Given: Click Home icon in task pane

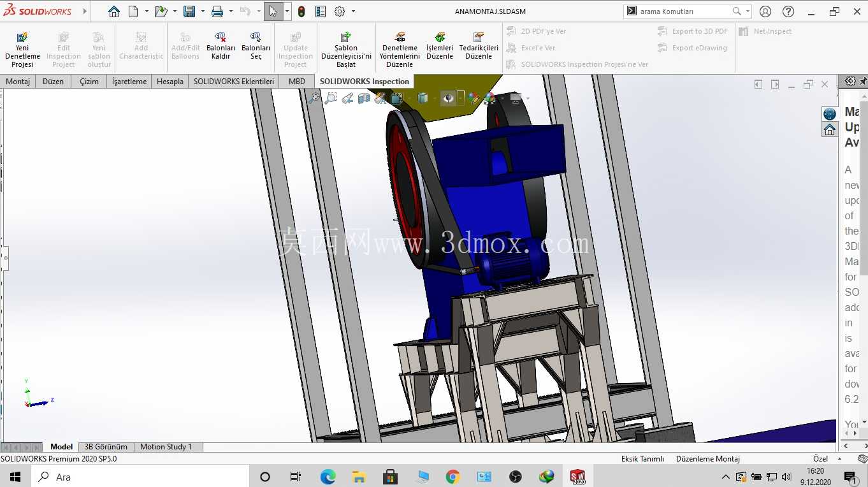Looking at the screenshot, I should pyautogui.click(x=830, y=130).
